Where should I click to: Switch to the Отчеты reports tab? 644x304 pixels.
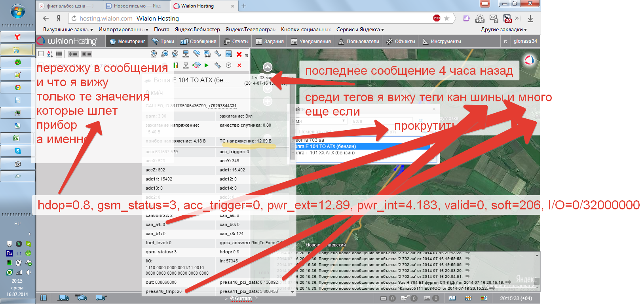(x=236, y=42)
